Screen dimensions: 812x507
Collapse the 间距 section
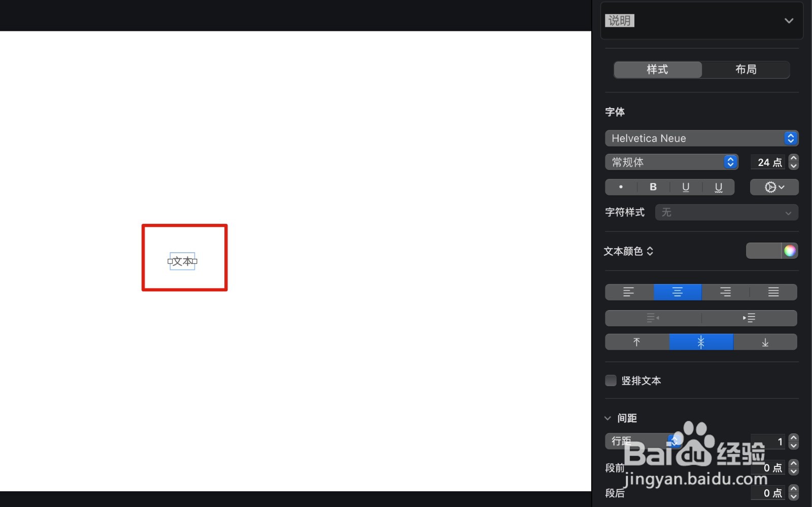[x=607, y=418]
